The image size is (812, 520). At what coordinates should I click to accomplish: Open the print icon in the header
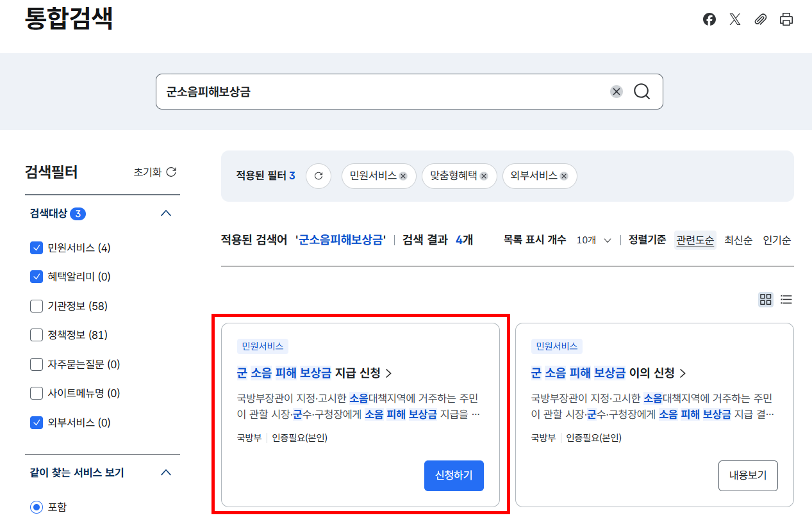coord(786,19)
